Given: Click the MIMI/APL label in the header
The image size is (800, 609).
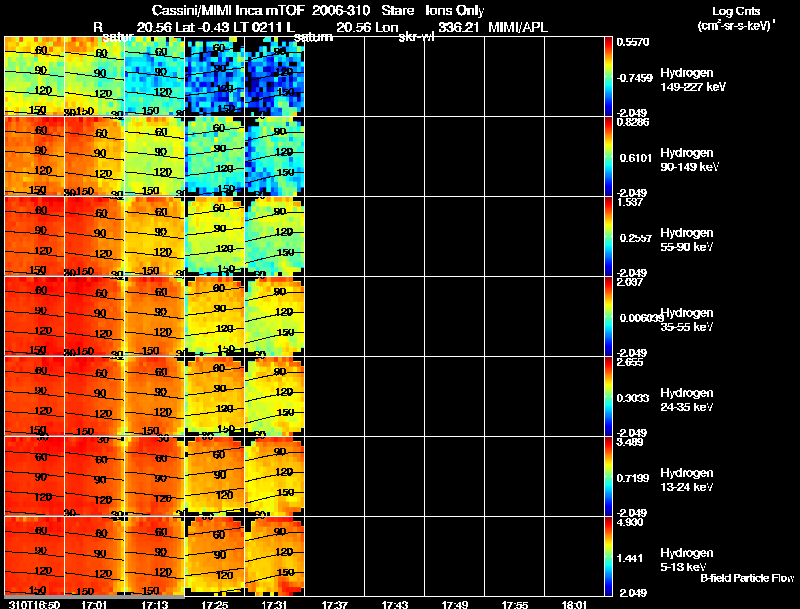Looking at the screenshot, I should click(518, 27).
